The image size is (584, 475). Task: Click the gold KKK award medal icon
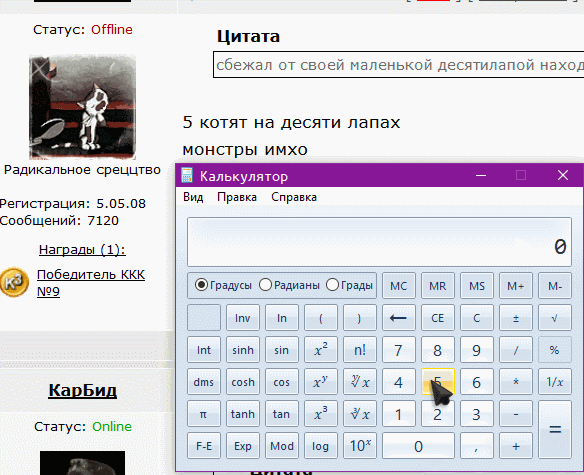[x=14, y=282]
